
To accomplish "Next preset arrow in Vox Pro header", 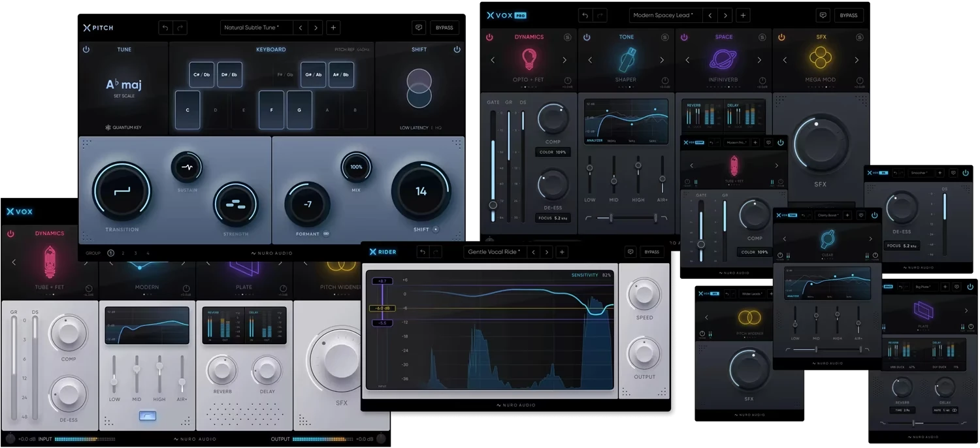I will pyautogui.click(x=725, y=15).
